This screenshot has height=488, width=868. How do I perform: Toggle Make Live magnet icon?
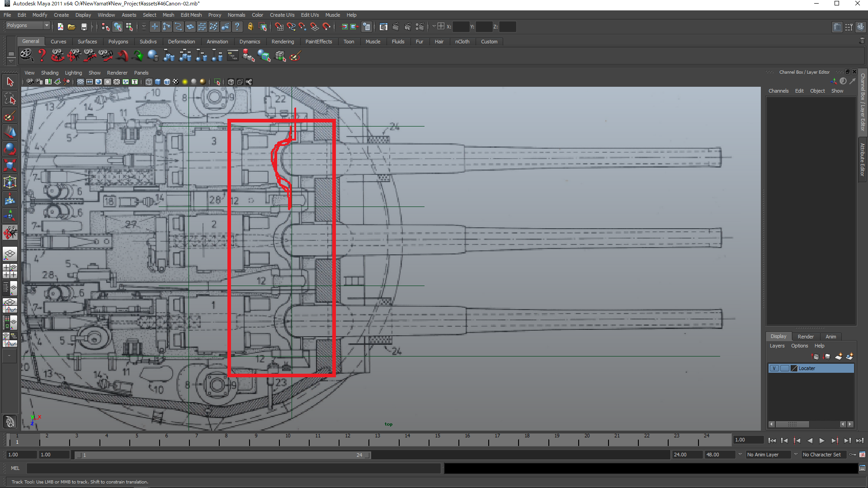tap(326, 27)
